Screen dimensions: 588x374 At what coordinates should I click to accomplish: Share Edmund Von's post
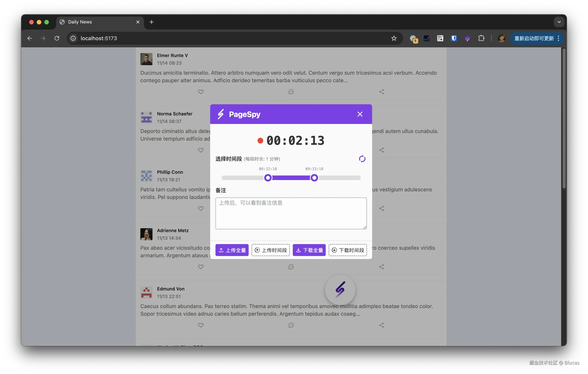coord(381,325)
